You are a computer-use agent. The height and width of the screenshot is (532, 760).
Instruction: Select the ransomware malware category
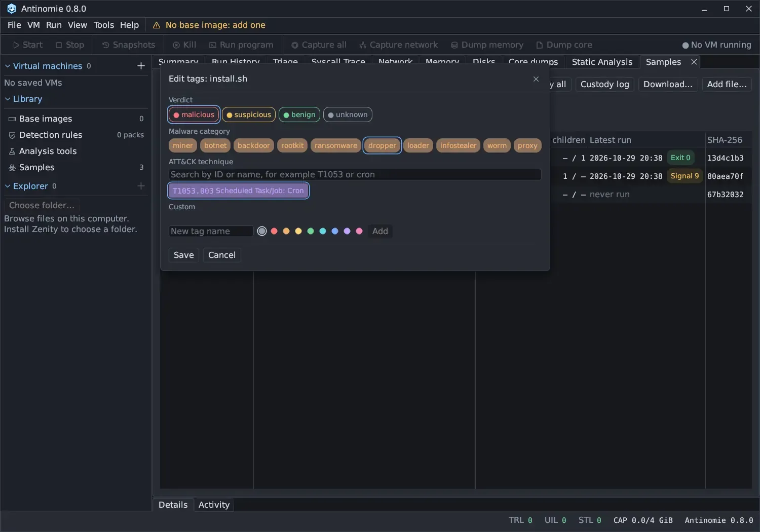[x=336, y=145]
